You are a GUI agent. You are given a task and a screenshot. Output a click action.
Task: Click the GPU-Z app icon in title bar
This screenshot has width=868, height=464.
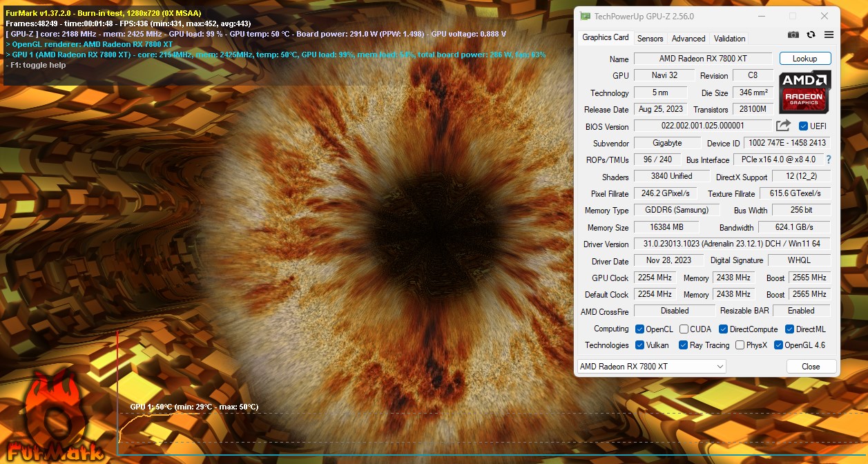[585, 16]
